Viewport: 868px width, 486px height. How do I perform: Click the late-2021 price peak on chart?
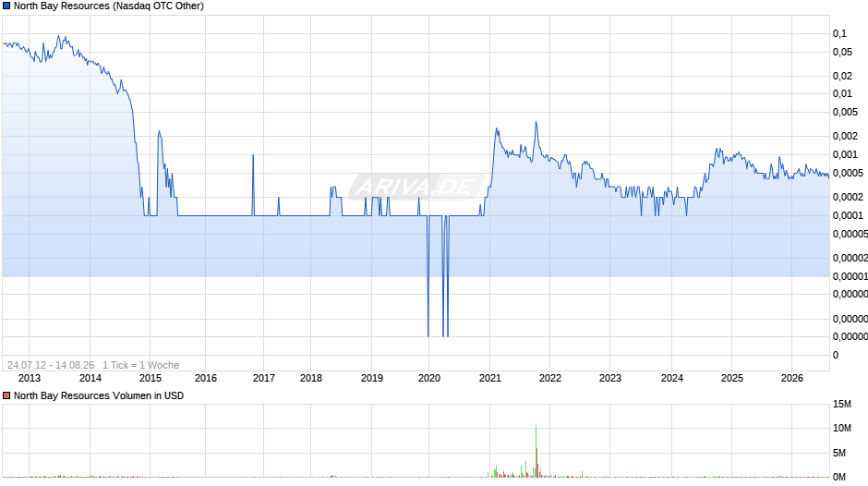click(x=536, y=123)
